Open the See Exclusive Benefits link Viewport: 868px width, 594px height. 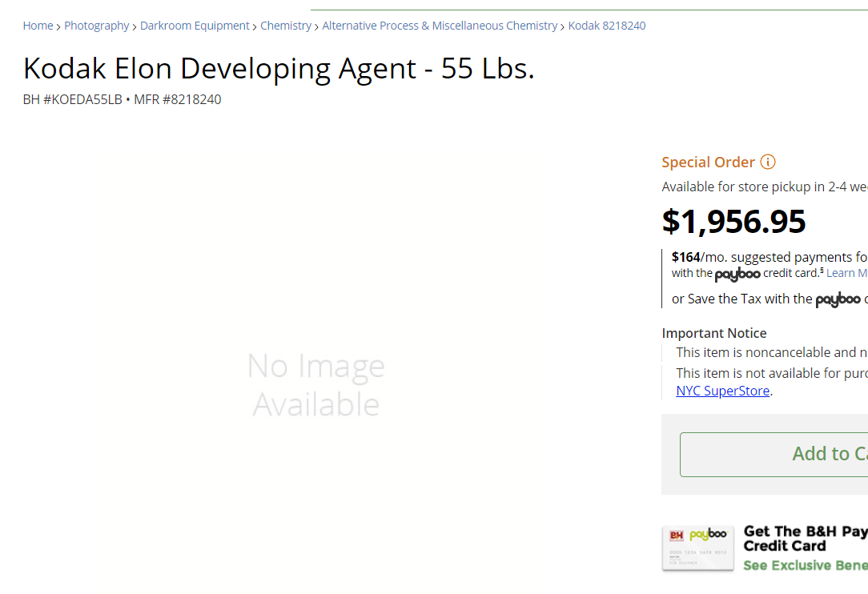tap(805, 565)
